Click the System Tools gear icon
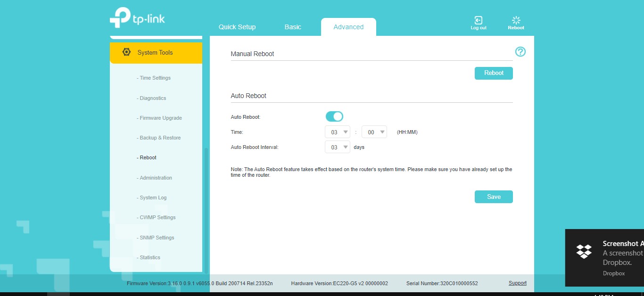Screen dimensions: 644x296 pos(126,52)
